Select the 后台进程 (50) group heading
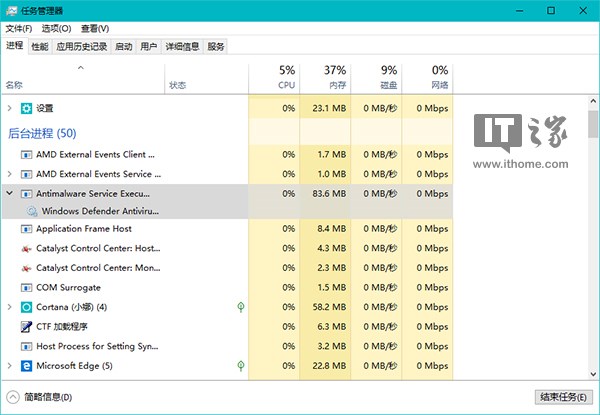600x415 pixels. (x=42, y=133)
